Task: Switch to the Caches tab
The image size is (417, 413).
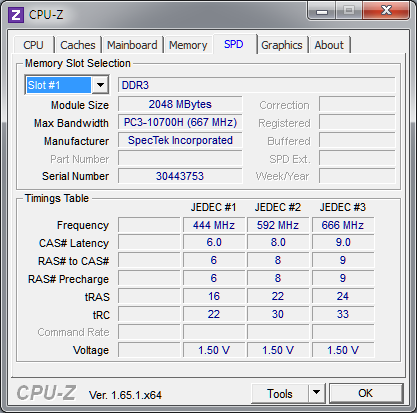Action: 78,45
